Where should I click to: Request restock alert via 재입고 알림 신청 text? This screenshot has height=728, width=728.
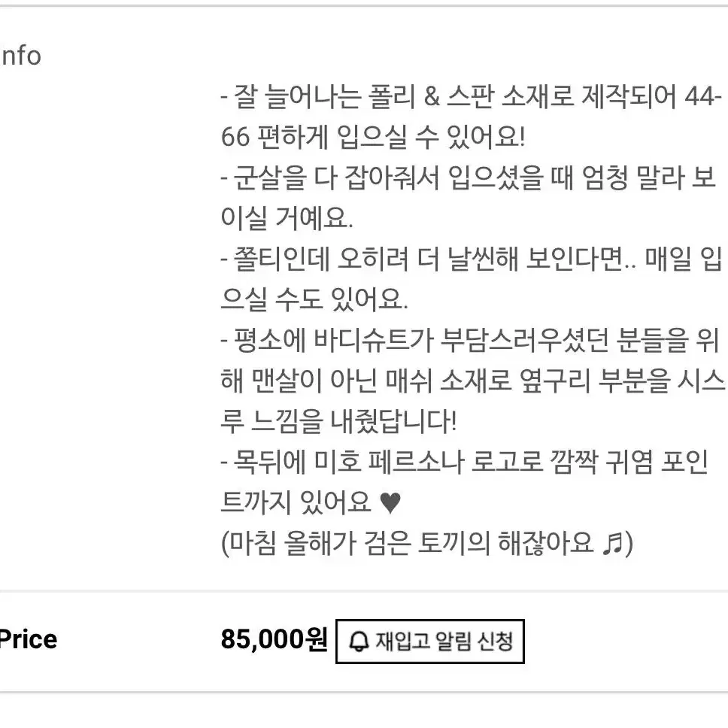click(x=444, y=642)
